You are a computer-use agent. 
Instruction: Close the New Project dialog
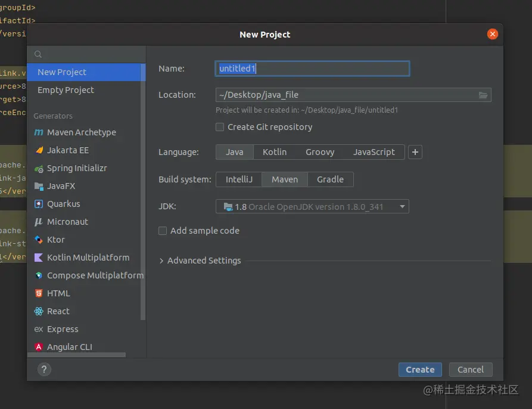[492, 34]
